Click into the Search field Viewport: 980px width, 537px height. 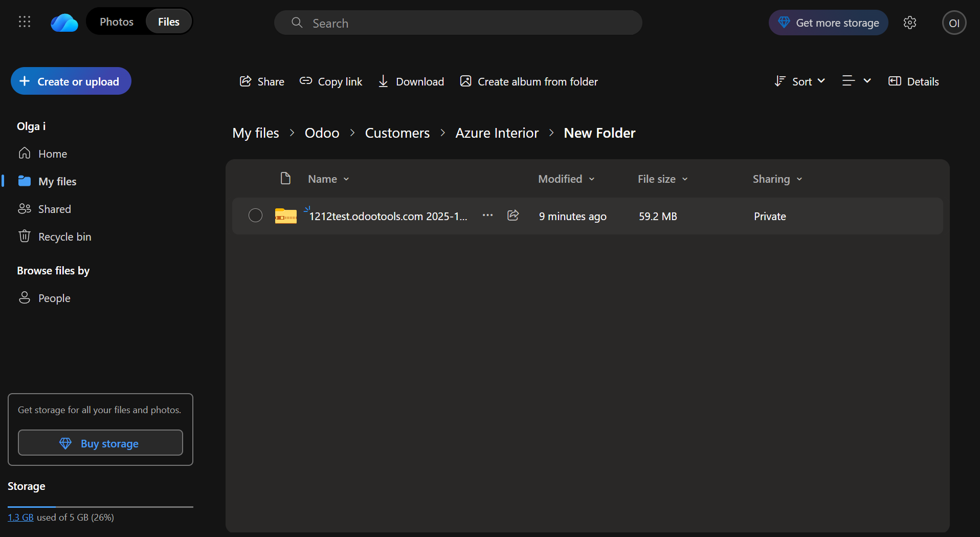(x=458, y=23)
